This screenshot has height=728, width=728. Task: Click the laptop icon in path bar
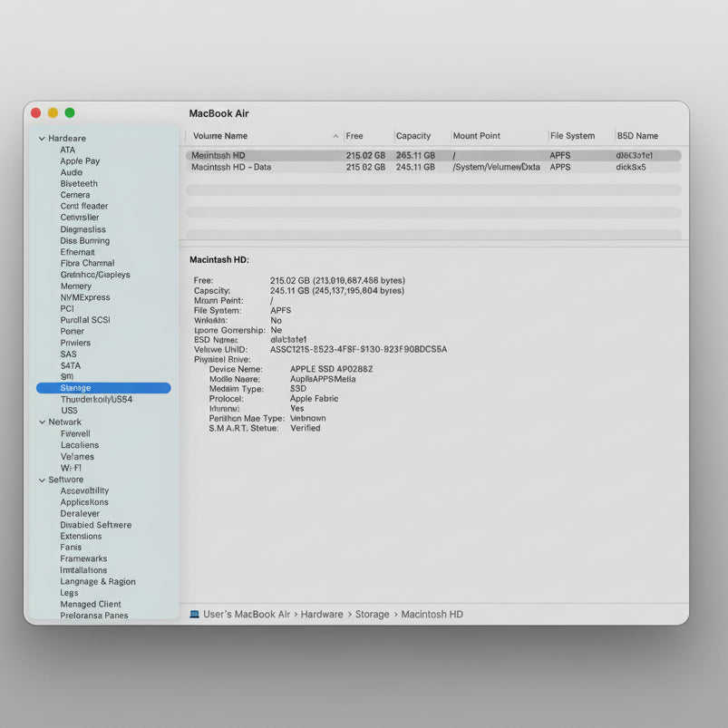[x=195, y=615]
